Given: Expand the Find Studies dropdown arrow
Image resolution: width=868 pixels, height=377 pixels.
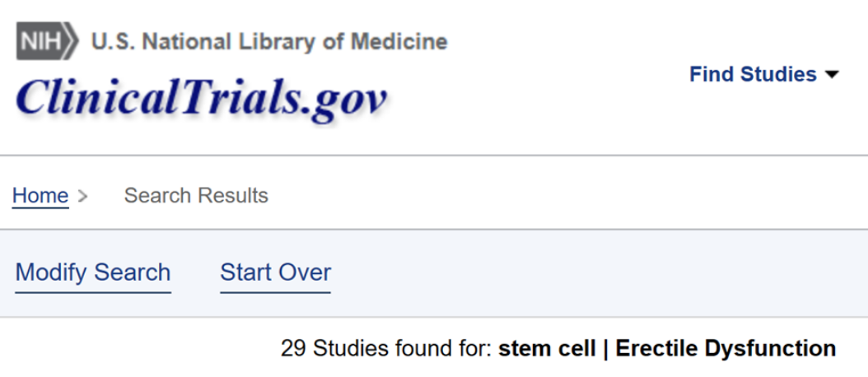Looking at the screenshot, I should (831, 75).
